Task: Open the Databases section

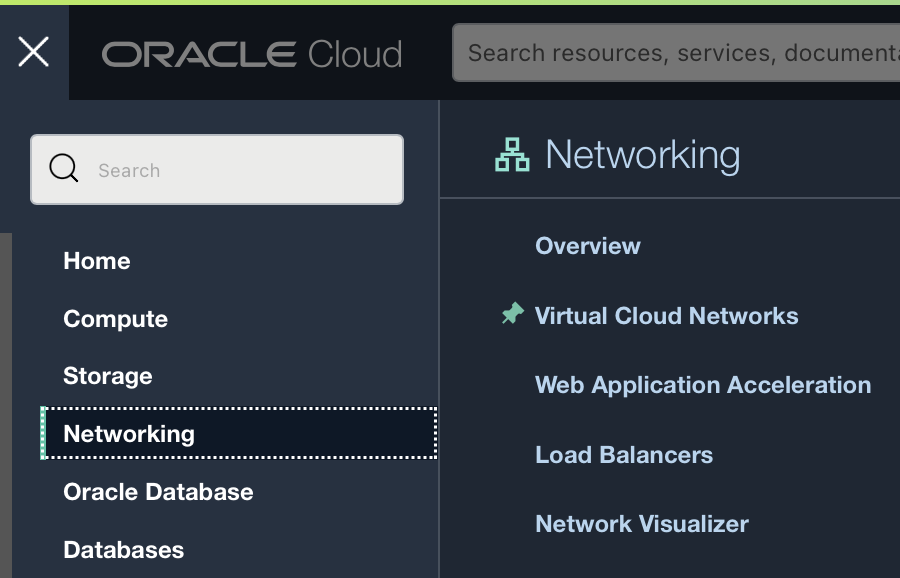Action: tap(123, 549)
